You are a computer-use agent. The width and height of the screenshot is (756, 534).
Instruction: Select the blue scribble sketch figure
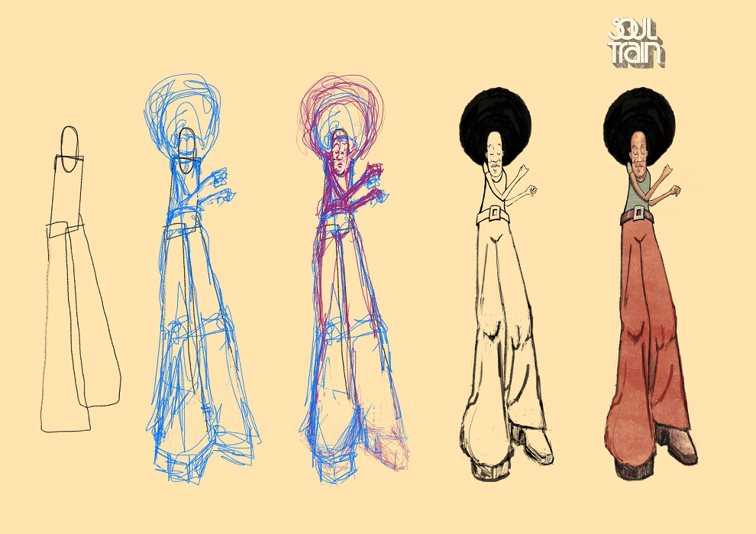[x=202, y=279]
